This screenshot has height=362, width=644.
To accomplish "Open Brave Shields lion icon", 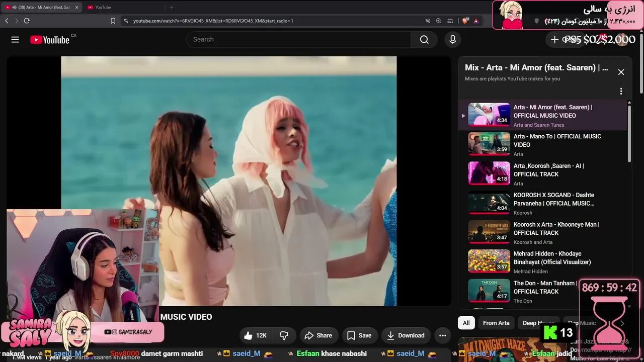I will click(465, 21).
